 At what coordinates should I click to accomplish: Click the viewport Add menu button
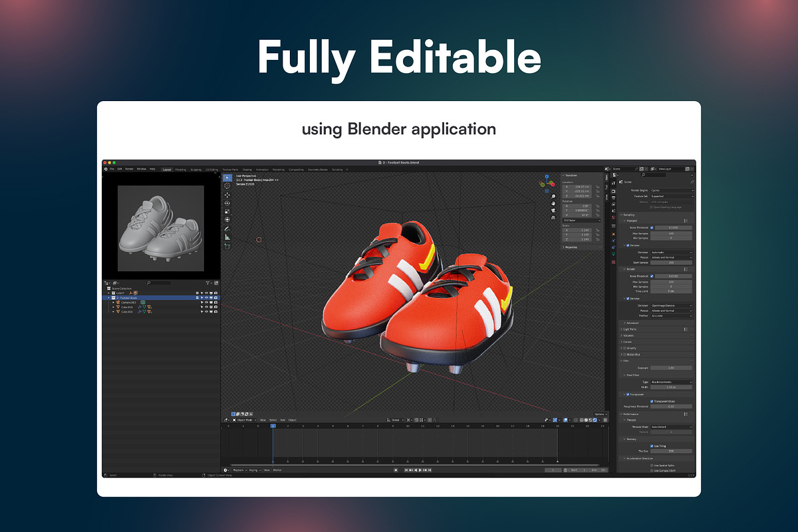click(283, 420)
